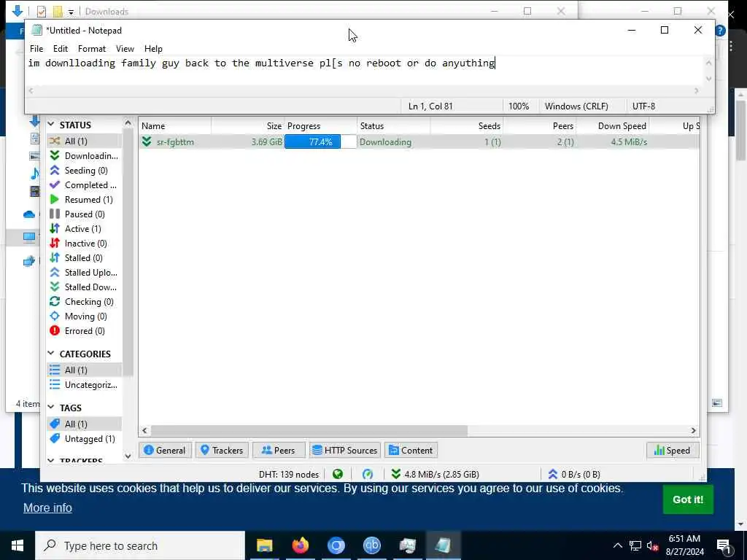Select the Untagged (1) tag filter

click(x=85, y=438)
